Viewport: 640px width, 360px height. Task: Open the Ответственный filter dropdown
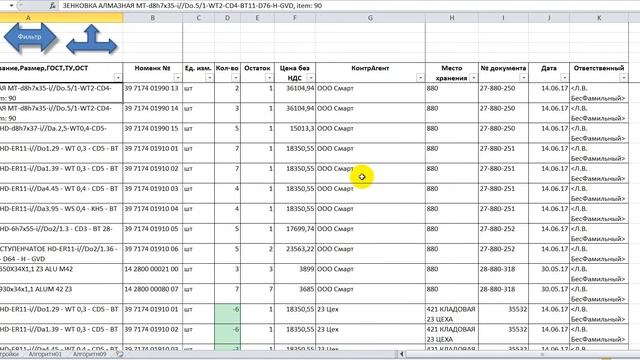click(624, 78)
